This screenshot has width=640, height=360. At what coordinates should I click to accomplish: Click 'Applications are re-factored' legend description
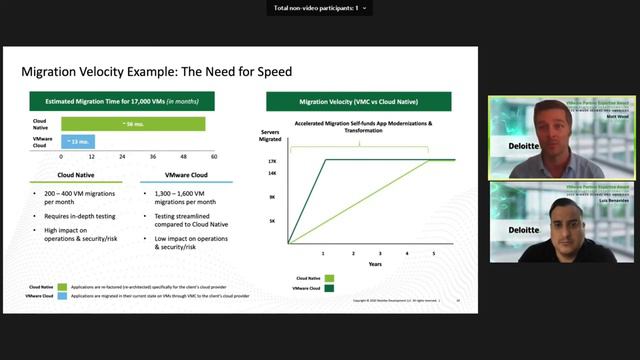[x=149, y=287]
